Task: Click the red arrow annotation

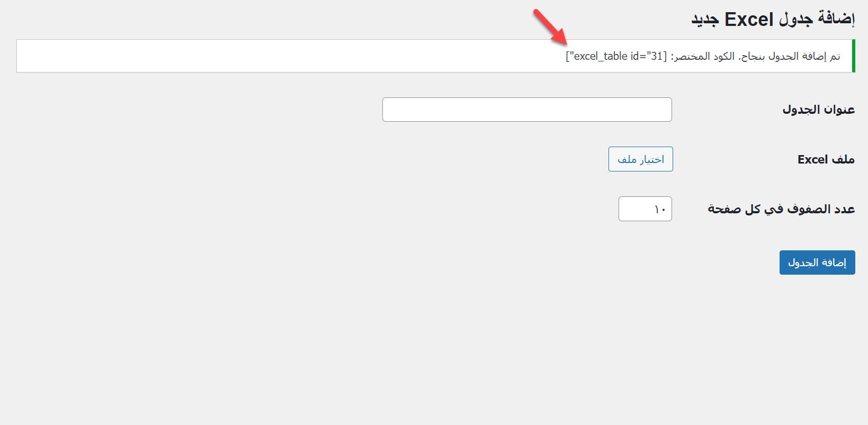Action: (551, 27)
